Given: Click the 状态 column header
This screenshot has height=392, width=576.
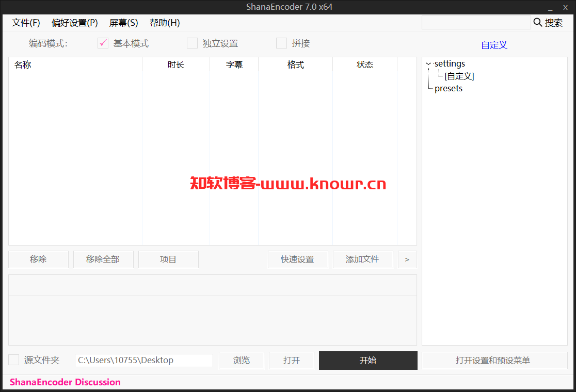Looking at the screenshot, I should point(365,64).
